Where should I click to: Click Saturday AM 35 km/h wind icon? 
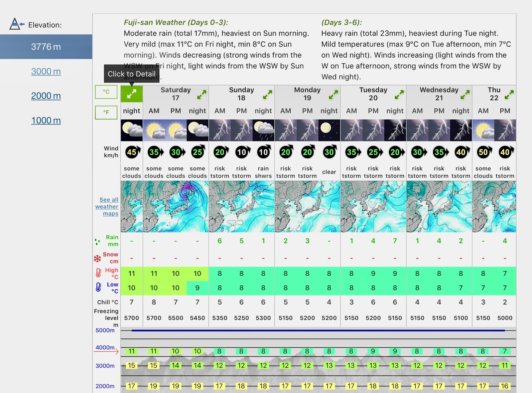(x=155, y=152)
